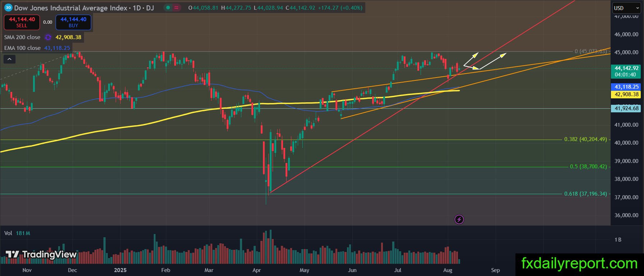Click the Dow Jones symbol logo icon
644x276 pixels.
tap(9, 8)
